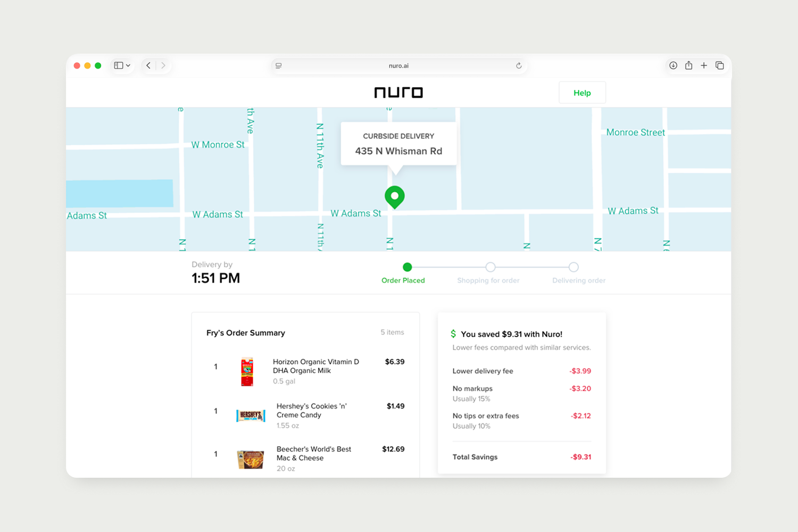Click the Share icon in toolbar
Screen dimensions: 798x532
pyautogui.click(x=688, y=65)
